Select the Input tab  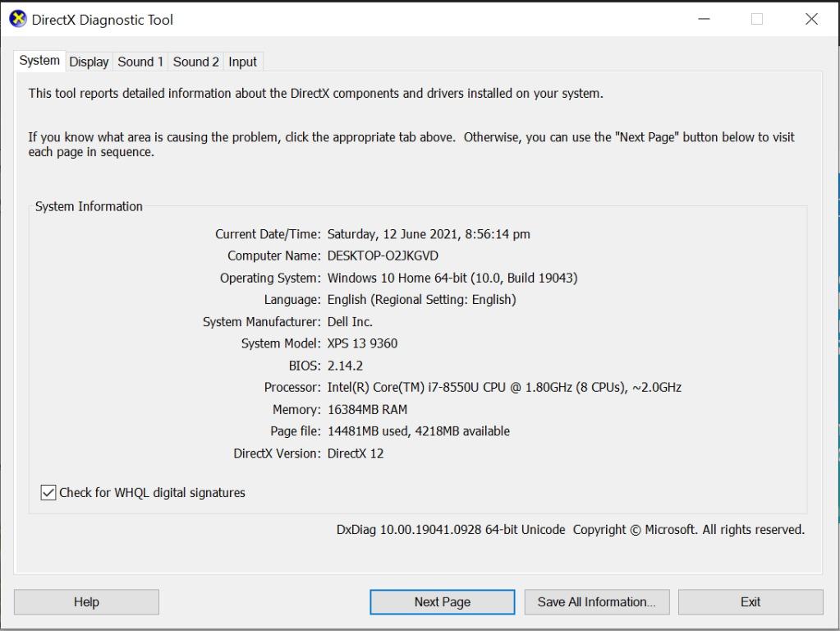tap(242, 61)
